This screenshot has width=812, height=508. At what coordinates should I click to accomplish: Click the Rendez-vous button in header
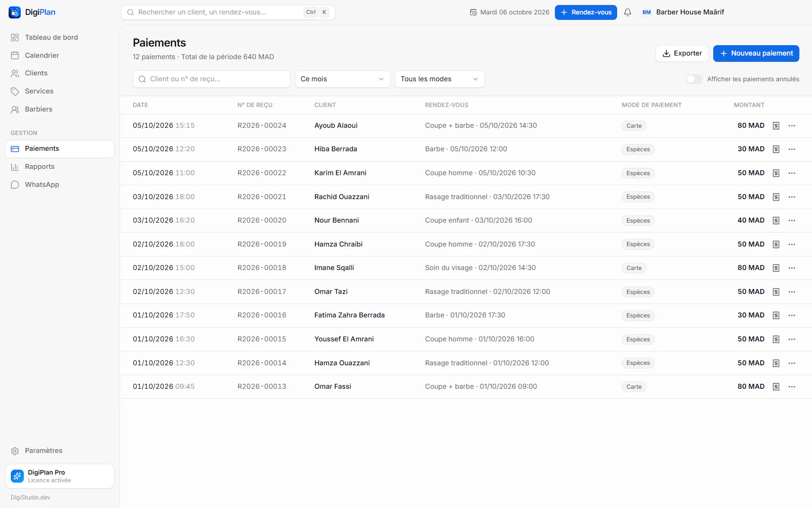[586, 12]
